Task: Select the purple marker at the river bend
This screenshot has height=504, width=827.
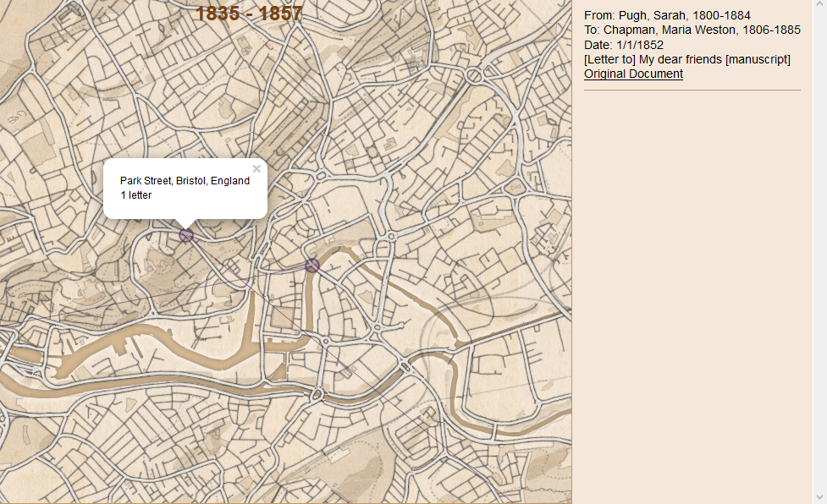Action: [312, 266]
